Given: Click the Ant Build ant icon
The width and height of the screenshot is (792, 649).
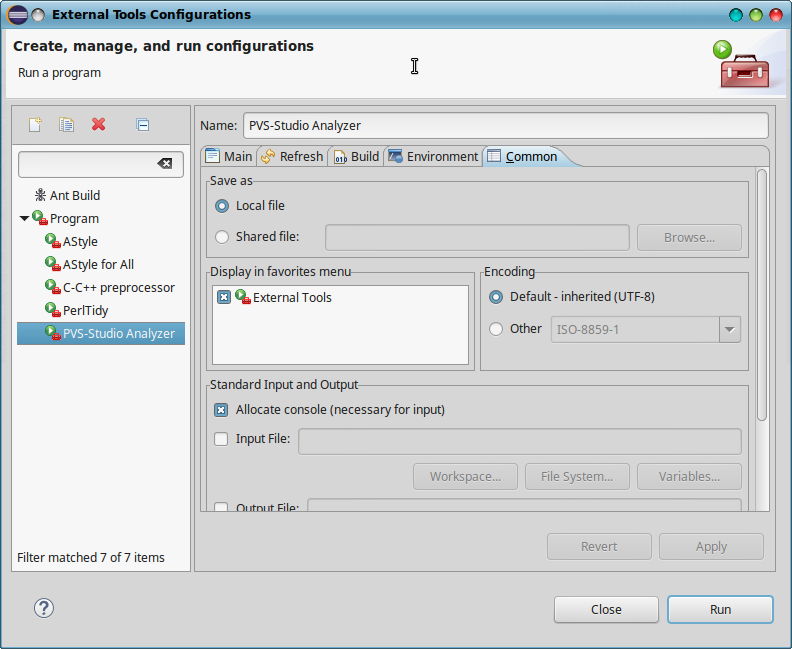Looking at the screenshot, I should point(40,195).
